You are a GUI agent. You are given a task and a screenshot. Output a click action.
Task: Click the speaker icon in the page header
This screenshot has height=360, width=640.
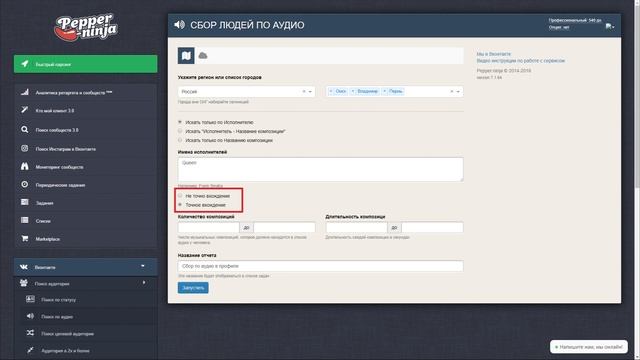coord(180,25)
